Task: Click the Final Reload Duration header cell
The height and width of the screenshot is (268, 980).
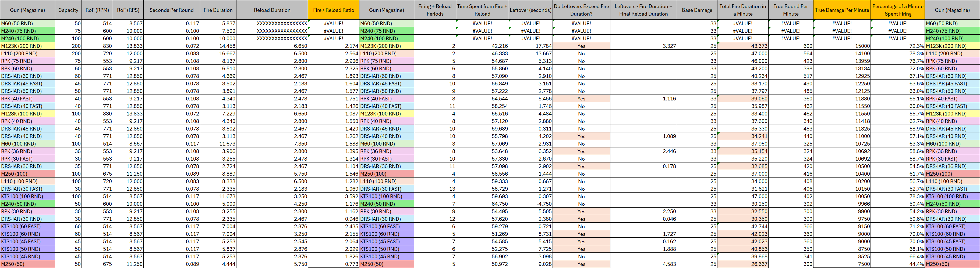Action: coord(643,10)
